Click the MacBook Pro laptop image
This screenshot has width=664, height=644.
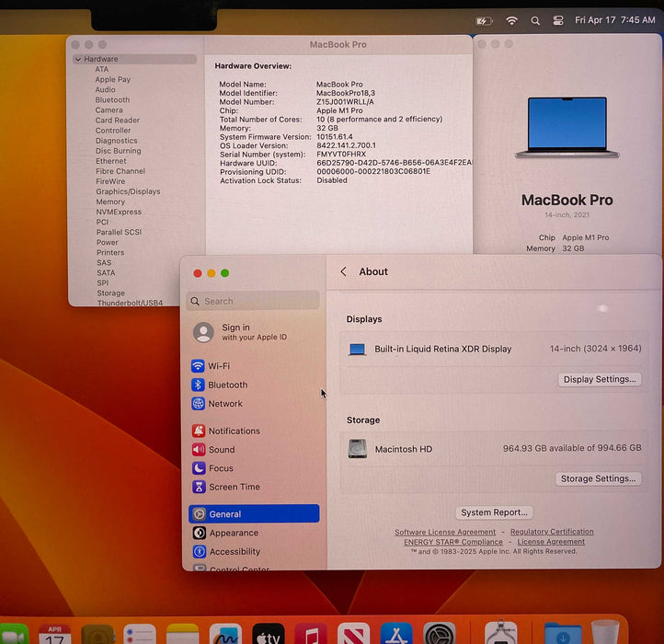click(567, 128)
